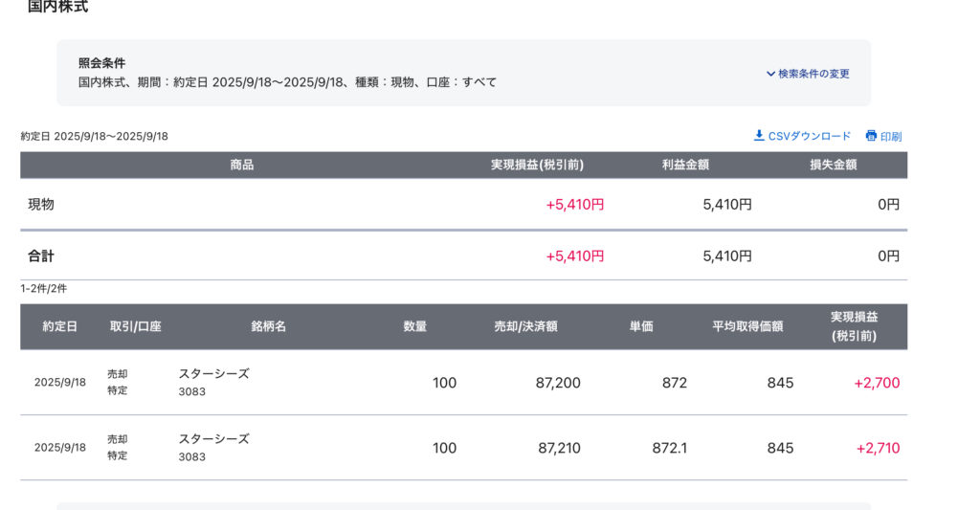Click the 売却/決済額 column header
This screenshot has height=510, width=980.
525,326
